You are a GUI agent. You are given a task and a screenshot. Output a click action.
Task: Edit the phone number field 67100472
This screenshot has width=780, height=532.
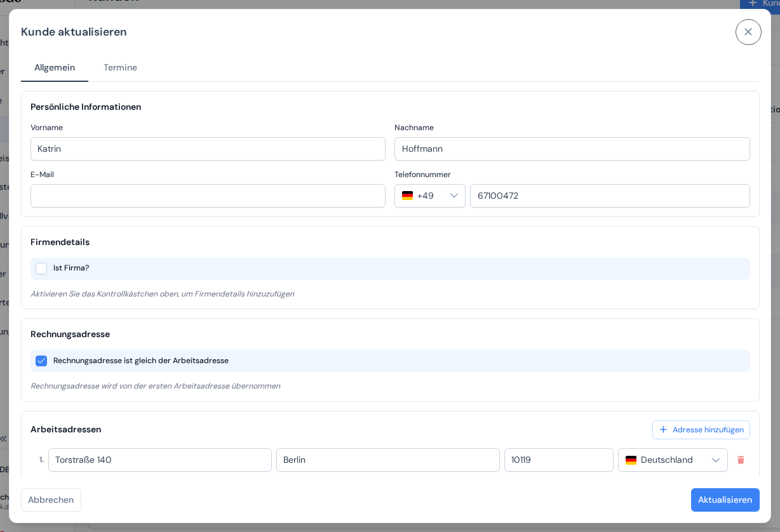coord(610,196)
